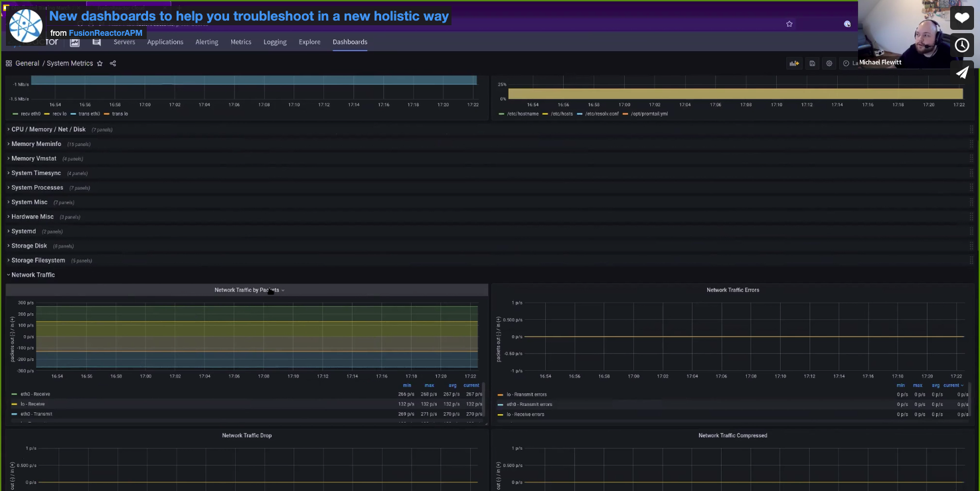Toggle trans lo legend series
This screenshot has height=491, width=980.
click(120, 114)
